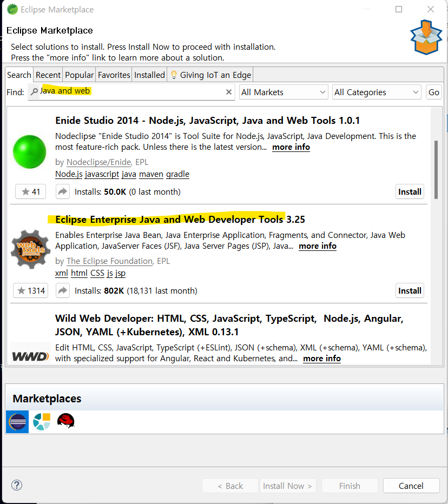Open the All Markets dropdown
The image size is (448, 504).
pos(284,92)
